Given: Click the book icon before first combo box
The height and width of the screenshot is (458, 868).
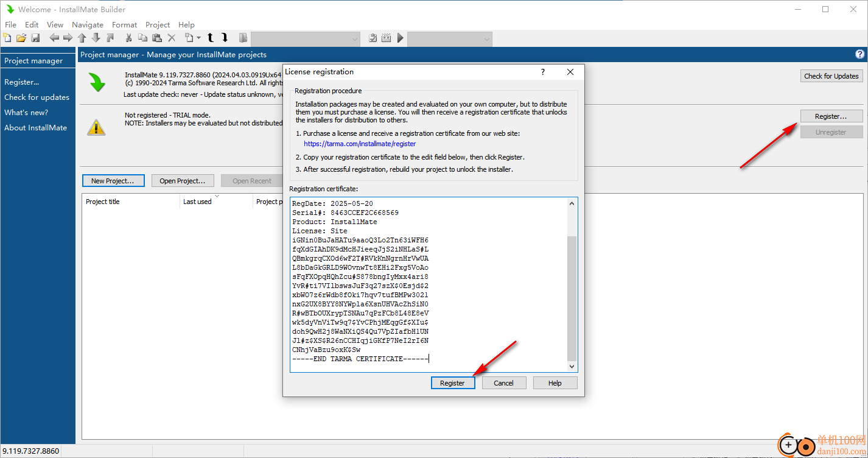Looking at the screenshot, I should pyautogui.click(x=243, y=38).
